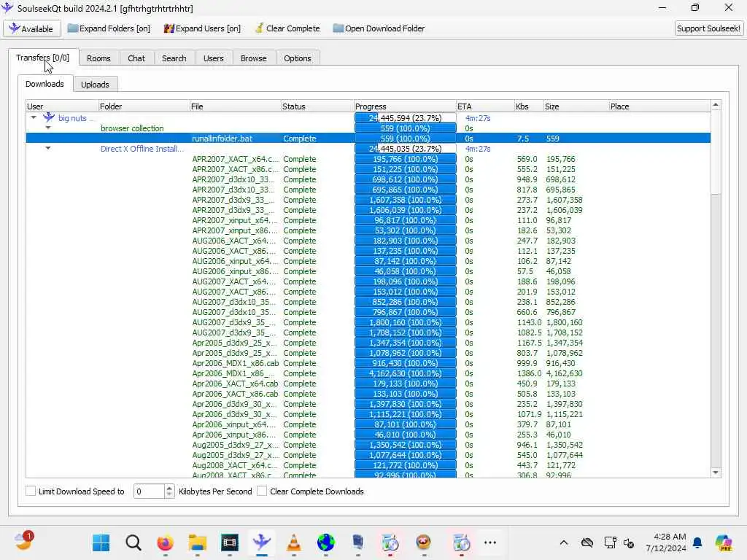Click the cloud sync off tray icon
The image size is (747, 560).
point(587,542)
